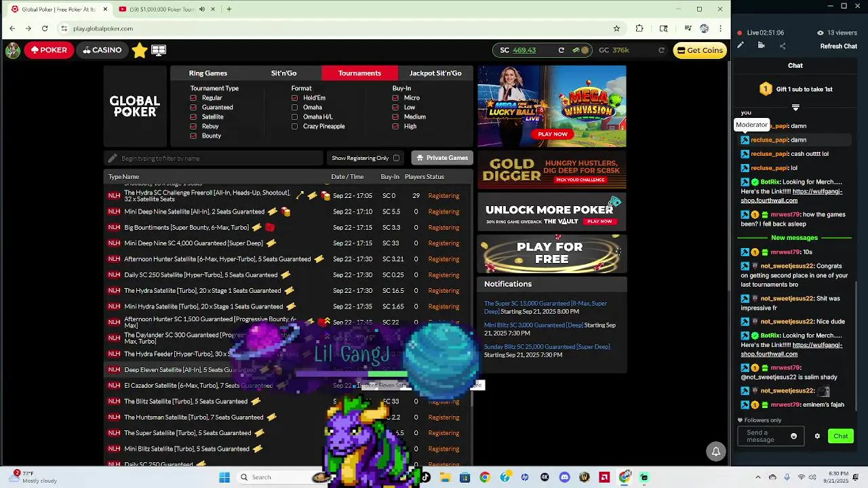
Task: Sort the tournament list by Buy-In column
Action: tap(390, 177)
